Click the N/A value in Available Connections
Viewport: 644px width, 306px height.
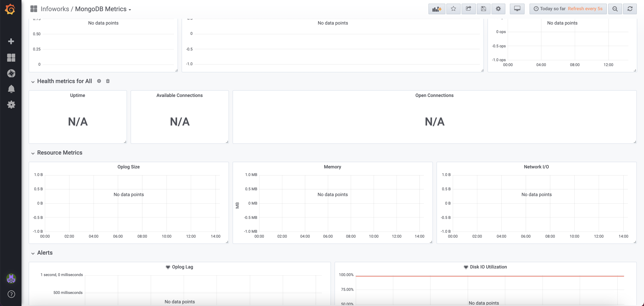(180, 122)
